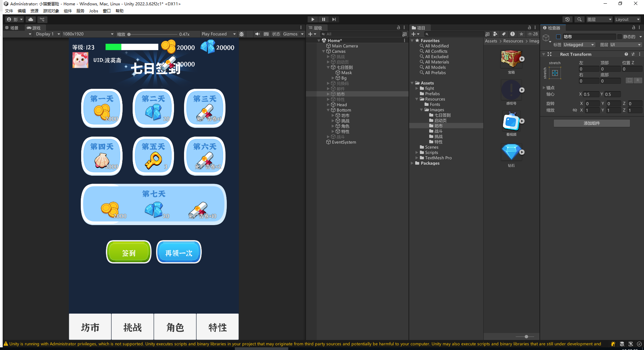Image resolution: width=644 pixels, height=350 pixels.
Task: Click the search by label tag icon
Action: (504, 34)
